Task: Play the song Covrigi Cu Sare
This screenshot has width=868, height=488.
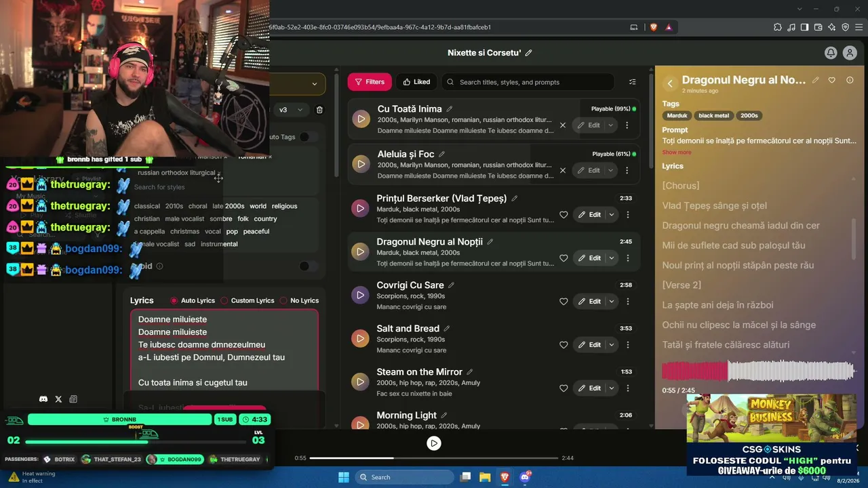Action: [360, 295]
